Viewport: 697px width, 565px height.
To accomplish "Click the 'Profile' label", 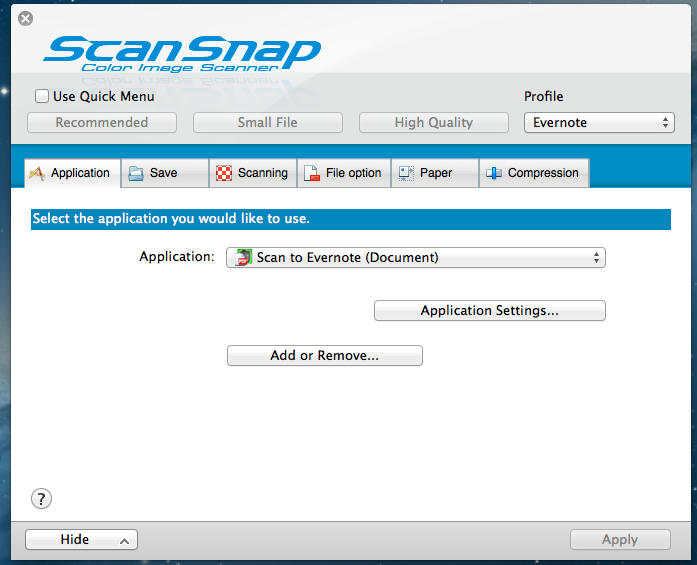I will [x=544, y=96].
